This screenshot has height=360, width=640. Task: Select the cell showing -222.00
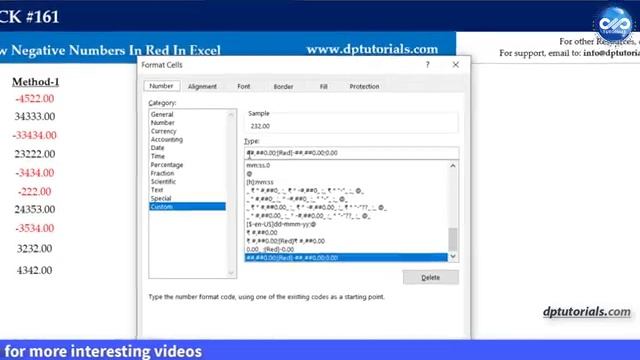[x=35, y=192]
